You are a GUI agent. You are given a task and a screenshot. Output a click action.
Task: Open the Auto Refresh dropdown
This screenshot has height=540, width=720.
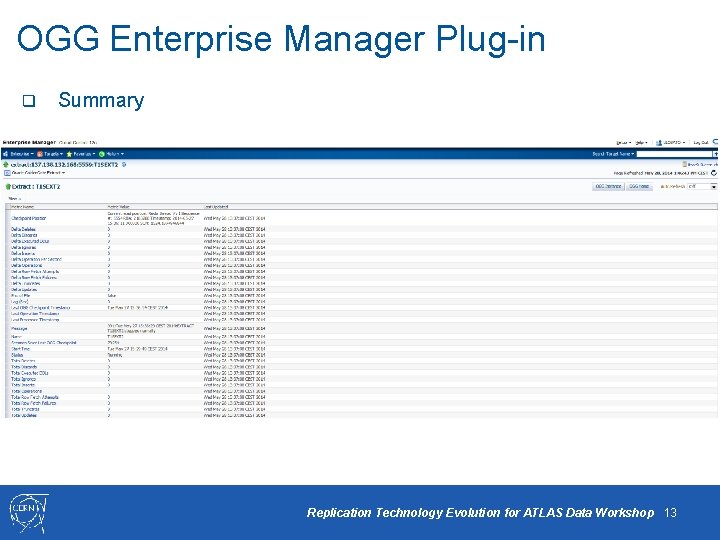702,186
